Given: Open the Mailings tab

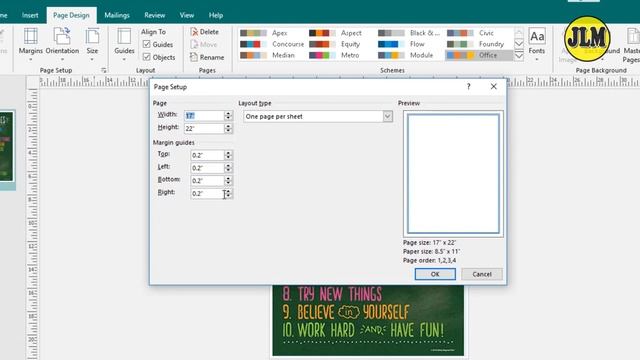Looking at the screenshot, I should [117, 16].
